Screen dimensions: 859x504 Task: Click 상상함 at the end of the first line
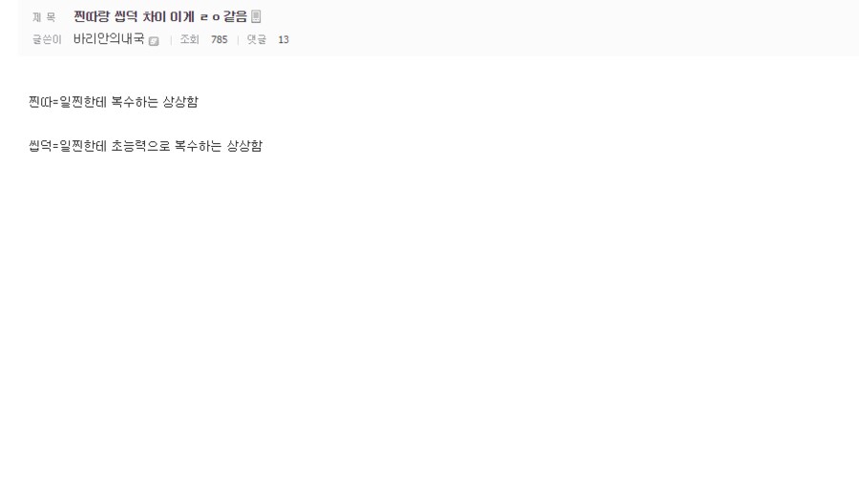point(180,102)
